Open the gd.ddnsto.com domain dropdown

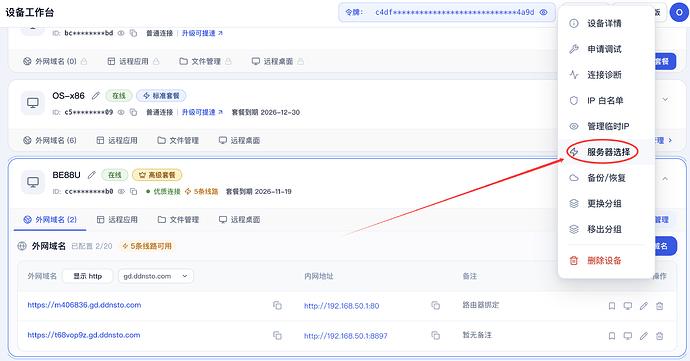click(x=156, y=276)
